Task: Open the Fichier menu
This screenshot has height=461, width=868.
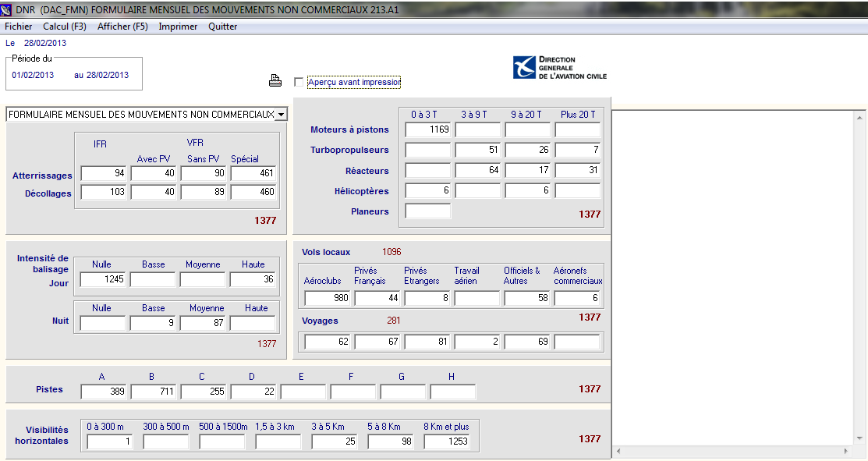Action: pyautogui.click(x=19, y=27)
